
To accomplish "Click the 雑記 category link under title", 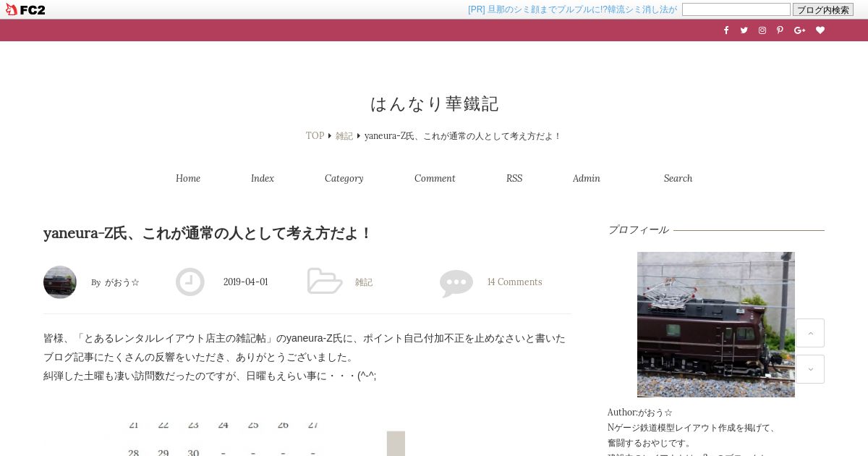I will click(x=364, y=282).
